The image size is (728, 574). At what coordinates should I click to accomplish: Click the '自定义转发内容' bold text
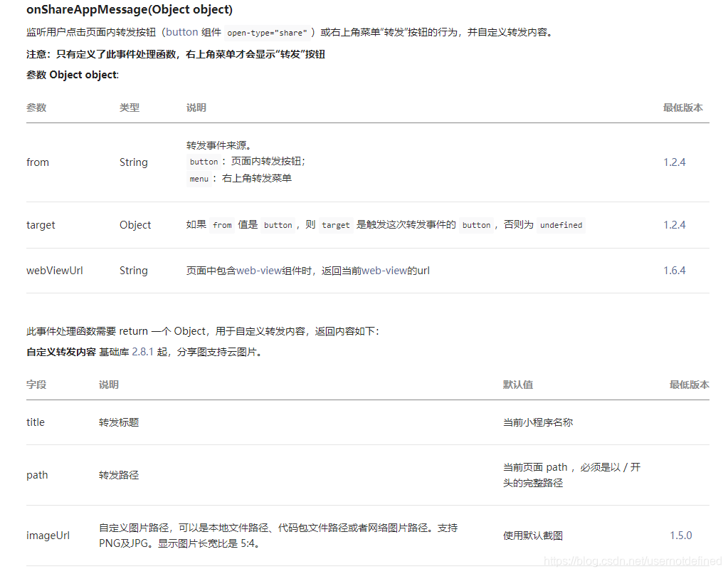pos(61,352)
